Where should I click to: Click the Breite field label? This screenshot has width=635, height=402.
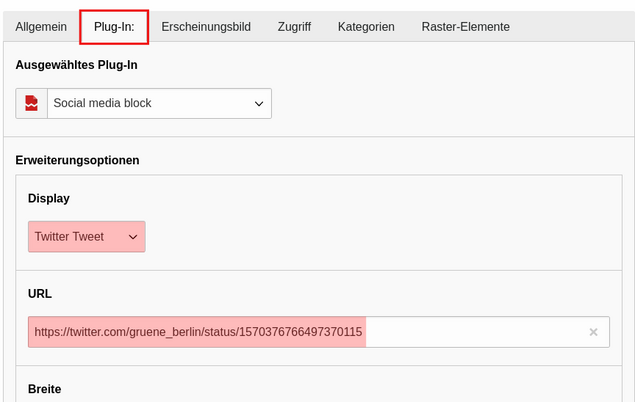click(x=45, y=389)
